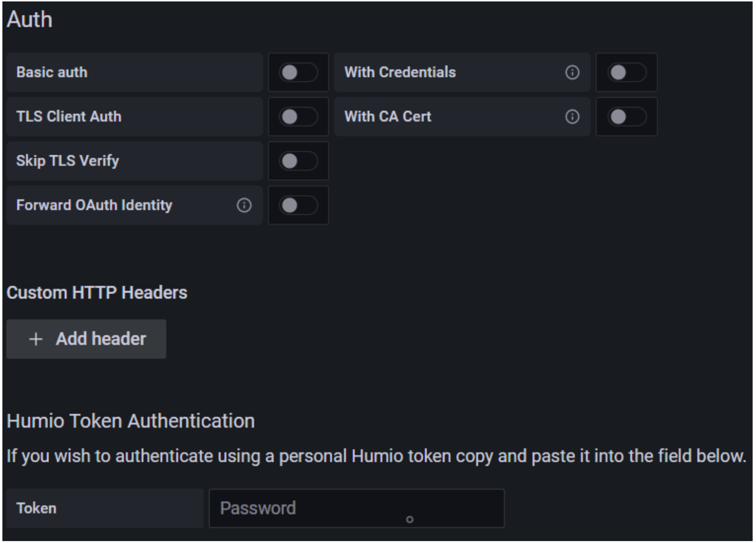
Task: Click the plus icon in Add header
Action: (36, 339)
